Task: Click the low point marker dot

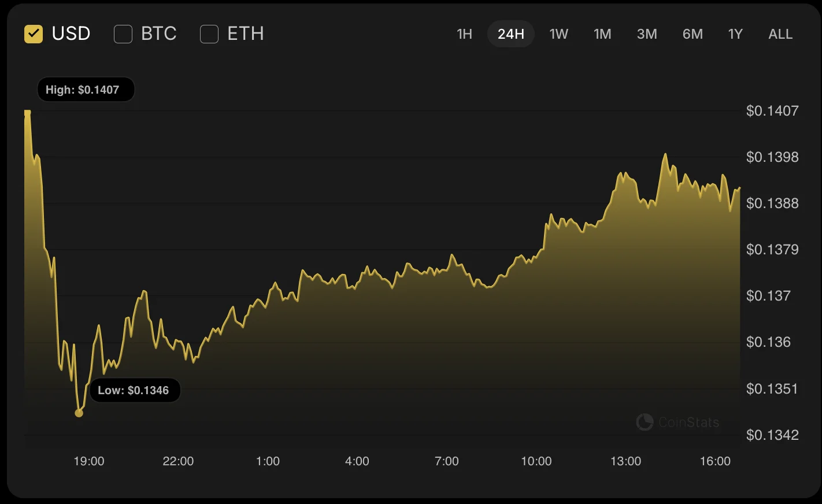Action: coord(79,413)
